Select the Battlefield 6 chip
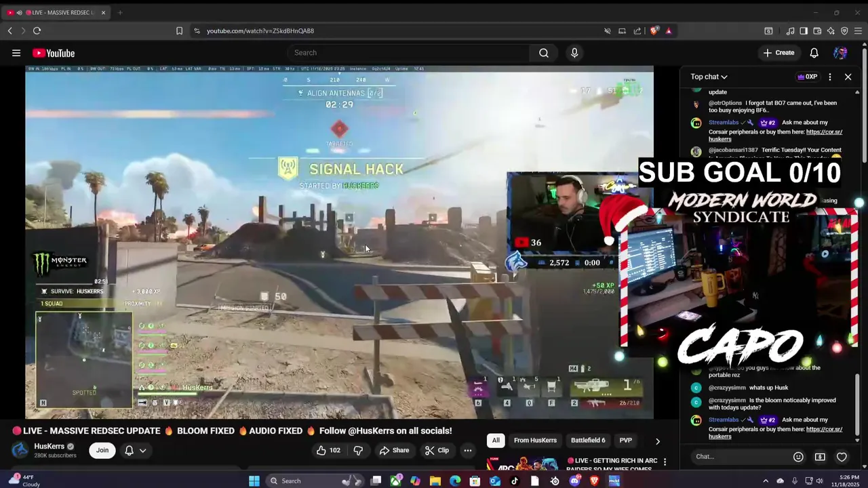The image size is (868, 488). click(588, 441)
